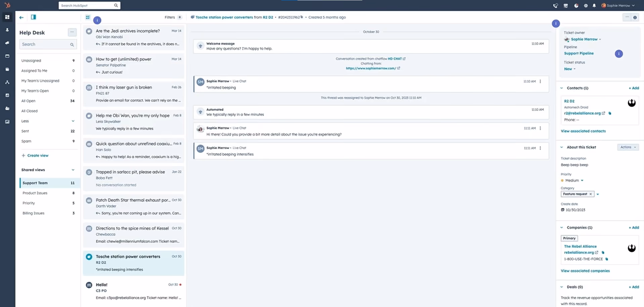
Task: Open the Marketing megaphone icon in left navigation
Action: [x=7, y=43]
